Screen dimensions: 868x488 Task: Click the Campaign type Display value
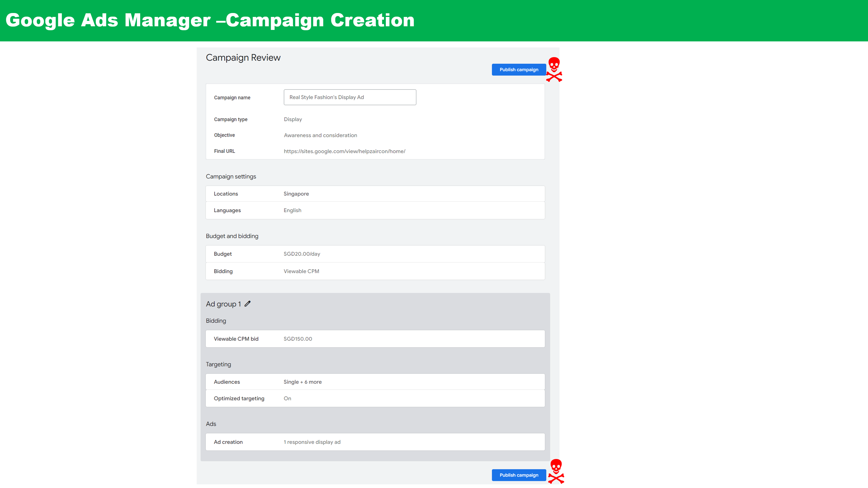point(293,119)
